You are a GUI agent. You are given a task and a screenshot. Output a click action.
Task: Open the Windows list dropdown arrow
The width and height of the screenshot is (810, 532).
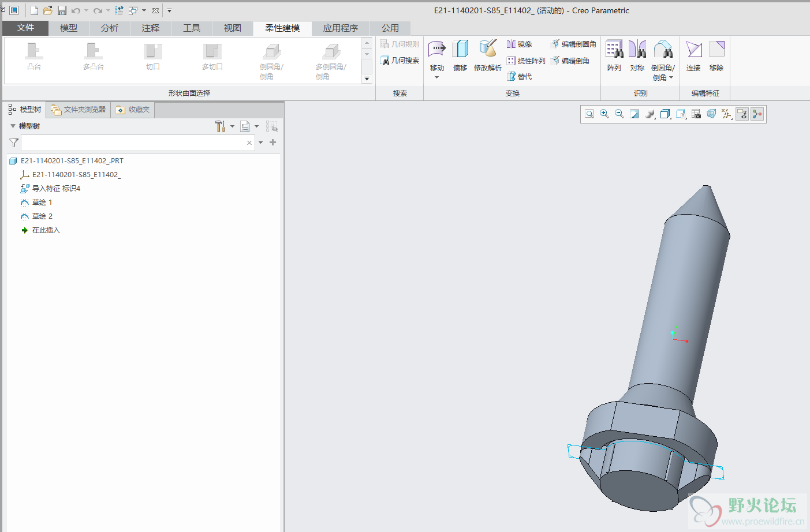(x=144, y=10)
